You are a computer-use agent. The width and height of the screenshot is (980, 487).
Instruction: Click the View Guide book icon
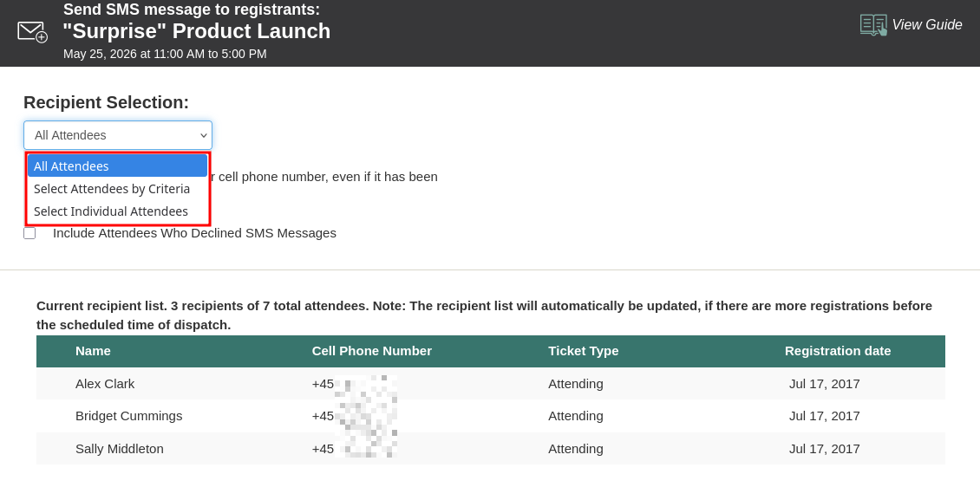pos(872,25)
